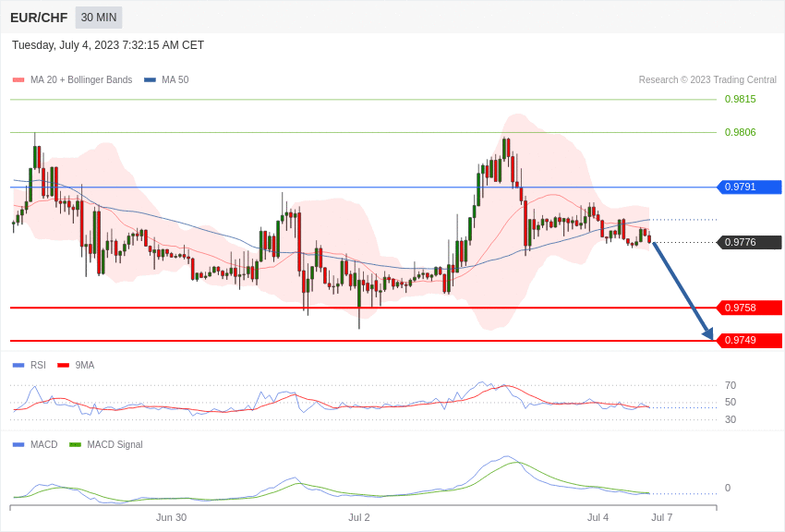785x532 pixels.
Task: Click the blue 0.9791 pivot price tag
Action: [x=750, y=187]
